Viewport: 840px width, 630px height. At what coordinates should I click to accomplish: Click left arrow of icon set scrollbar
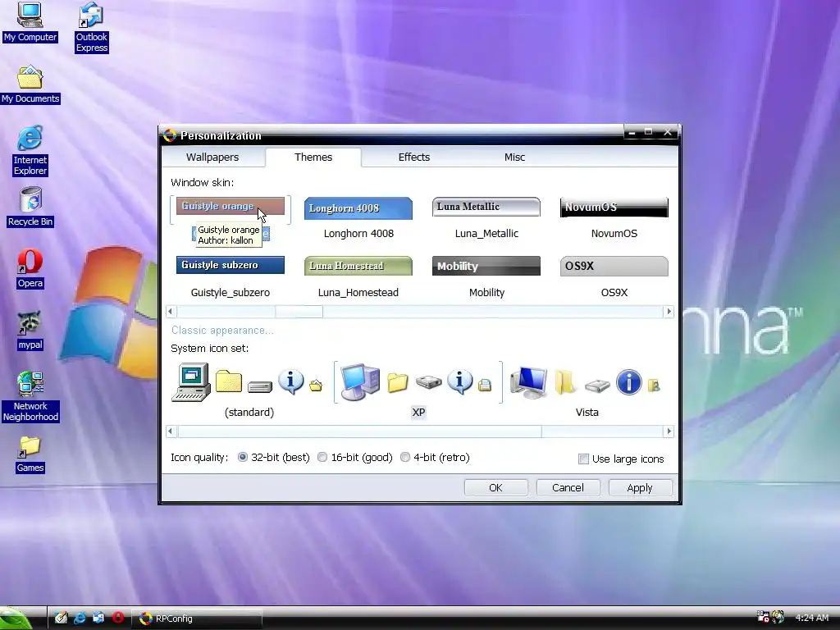[x=171, y=431]
